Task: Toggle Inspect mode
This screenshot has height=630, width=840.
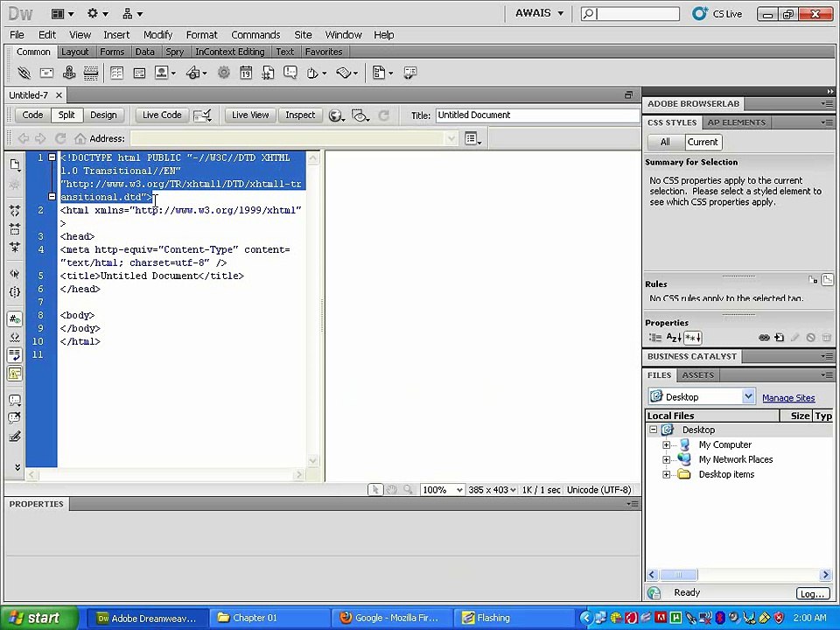Action: 300,115
